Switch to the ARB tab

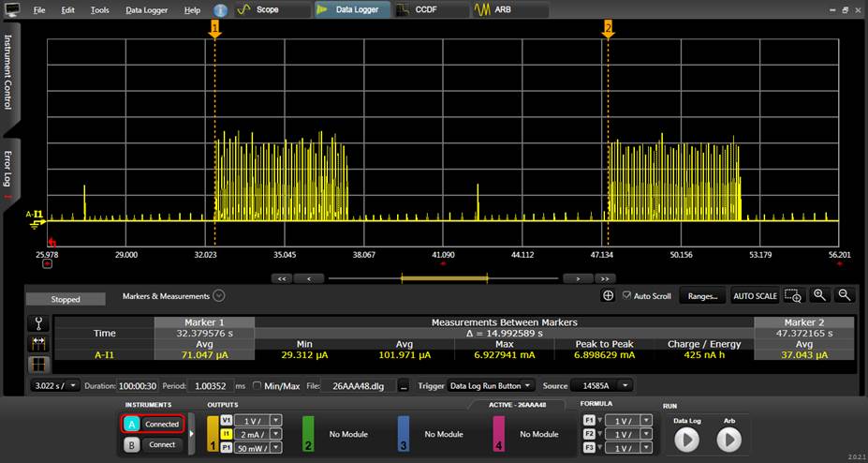tap(510, 10)
